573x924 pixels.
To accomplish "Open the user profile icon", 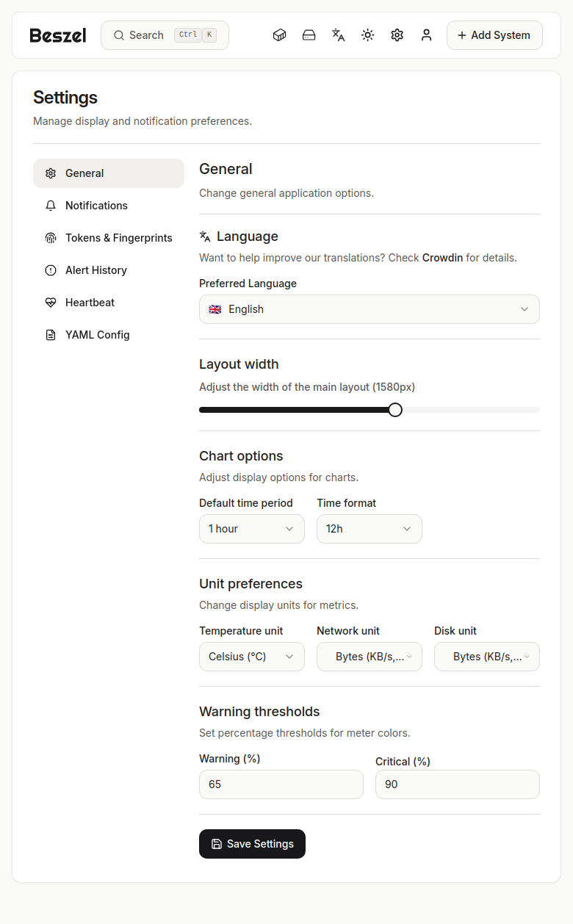I will pyautogui.click(x=427, y=35).
